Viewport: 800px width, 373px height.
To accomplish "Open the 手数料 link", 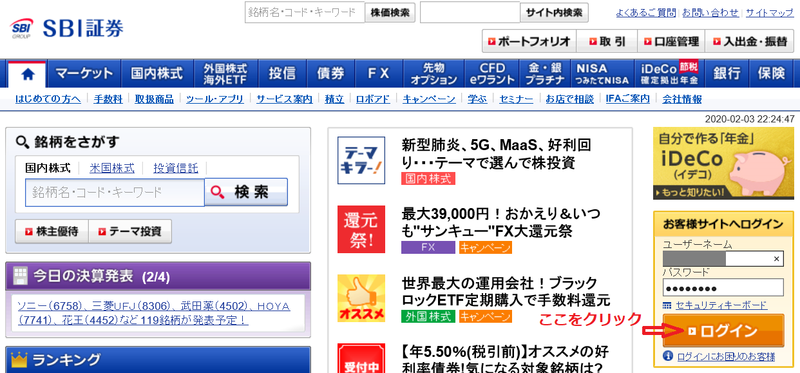I will [108, 99].
